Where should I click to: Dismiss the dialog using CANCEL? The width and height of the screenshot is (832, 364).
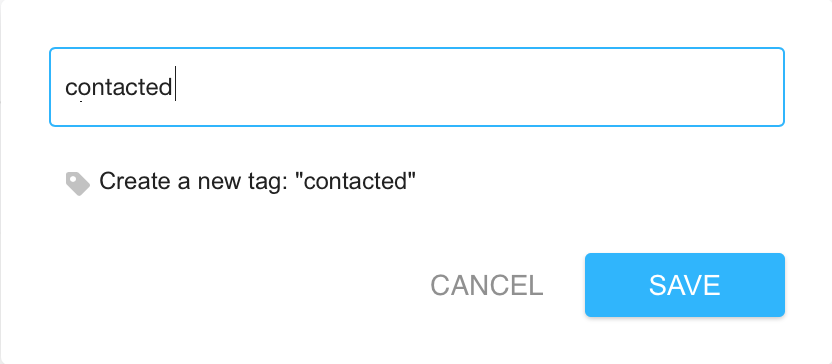click(x=487, y=285)
